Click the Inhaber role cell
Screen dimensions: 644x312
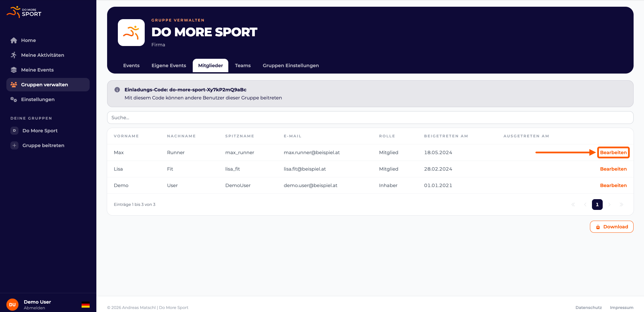388,185
